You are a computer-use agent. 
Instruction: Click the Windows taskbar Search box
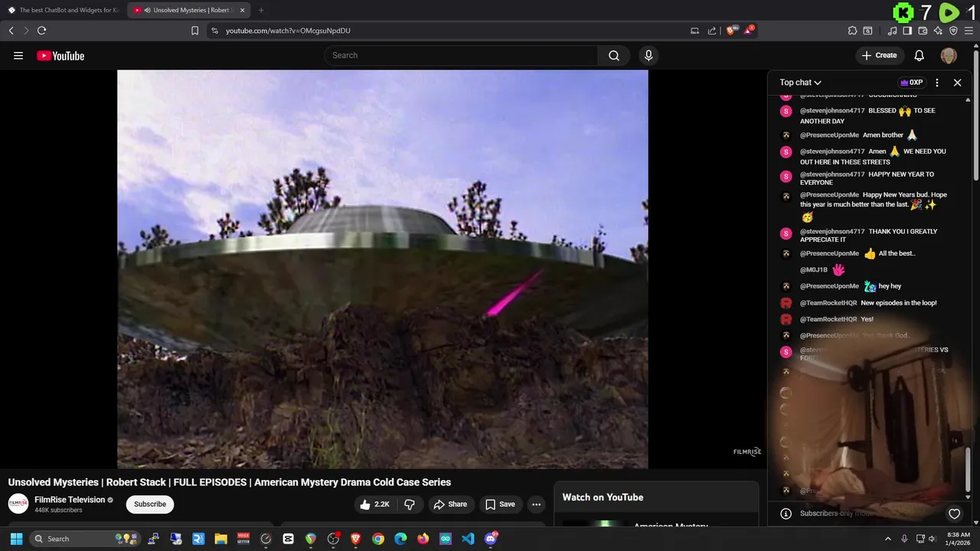[86, 539]
